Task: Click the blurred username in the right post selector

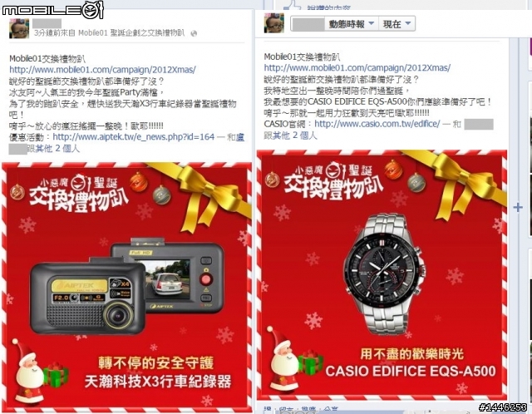Action: (308, 24)
